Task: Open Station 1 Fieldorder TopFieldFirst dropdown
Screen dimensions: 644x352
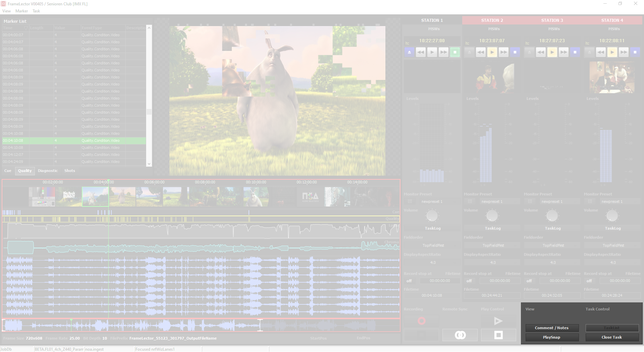Action: point(432,245)
